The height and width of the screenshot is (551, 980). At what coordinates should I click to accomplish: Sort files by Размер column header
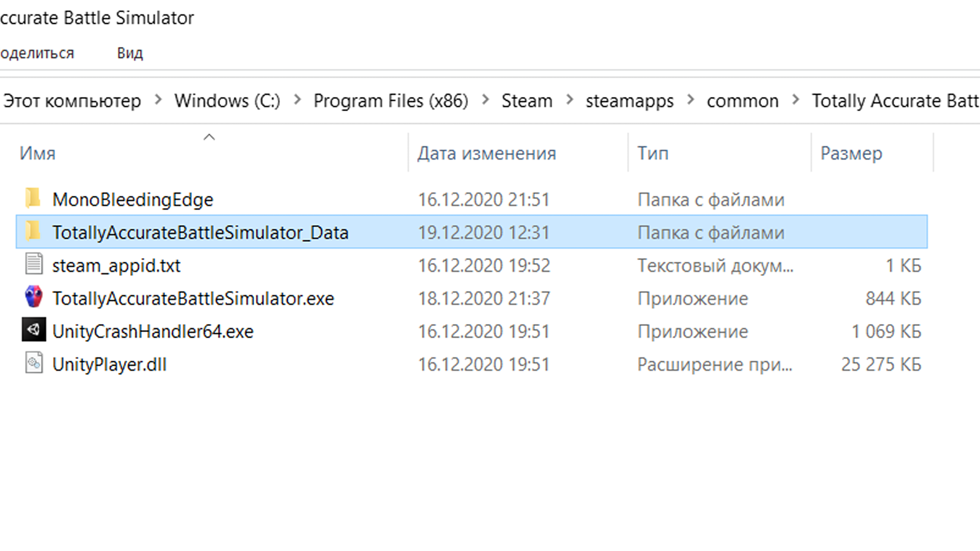click(851, 154)
